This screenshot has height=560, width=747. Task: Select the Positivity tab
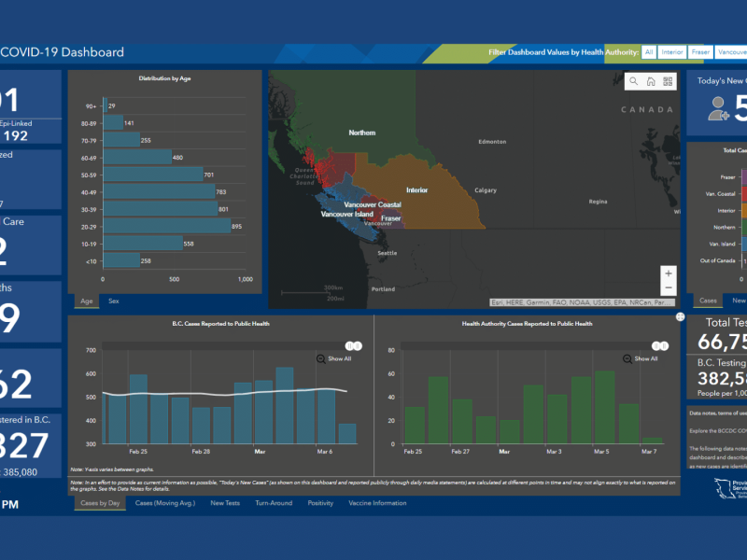point(320,503)
